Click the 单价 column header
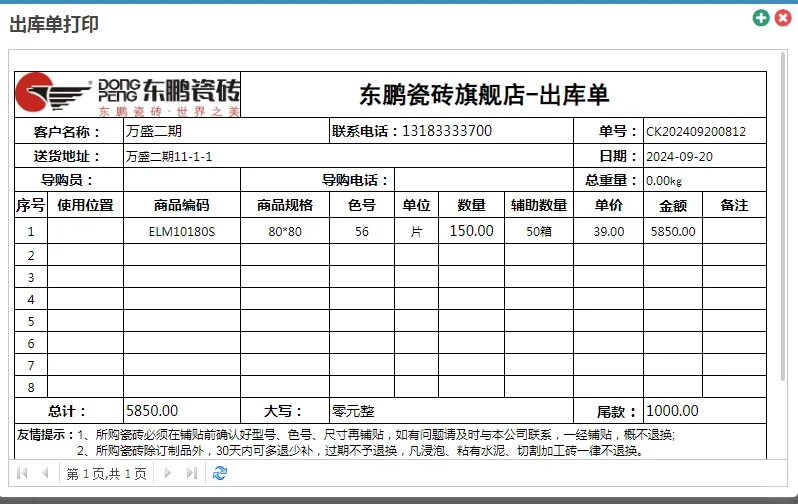This screenshot has width=798, height=504. tap(609, 205)
